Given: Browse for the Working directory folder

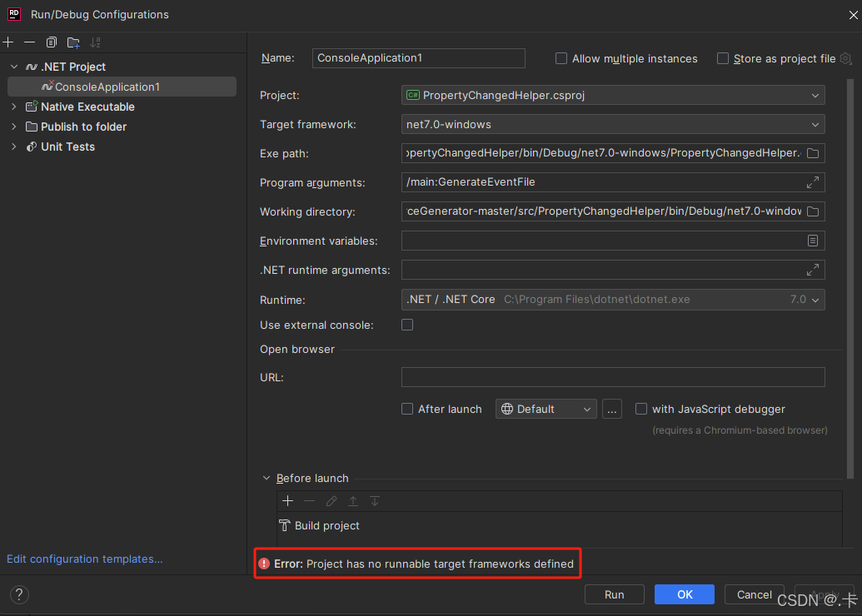Looking at the screenshot, I should point(813,211).
